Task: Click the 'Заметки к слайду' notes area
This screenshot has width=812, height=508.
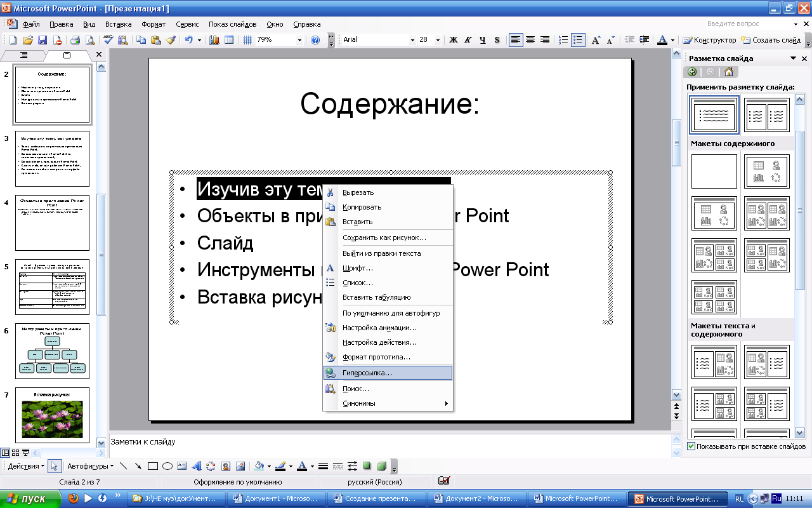Action: click(390, 446)
